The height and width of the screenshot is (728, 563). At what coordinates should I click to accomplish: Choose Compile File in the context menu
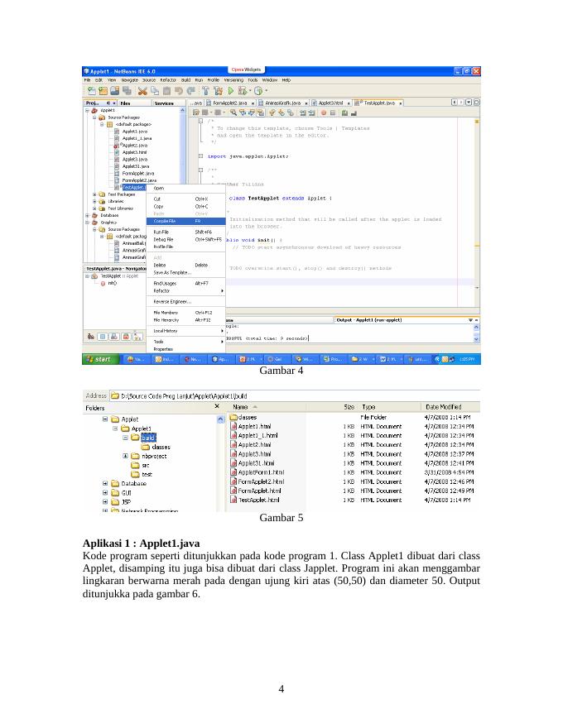tap(185, 221)
